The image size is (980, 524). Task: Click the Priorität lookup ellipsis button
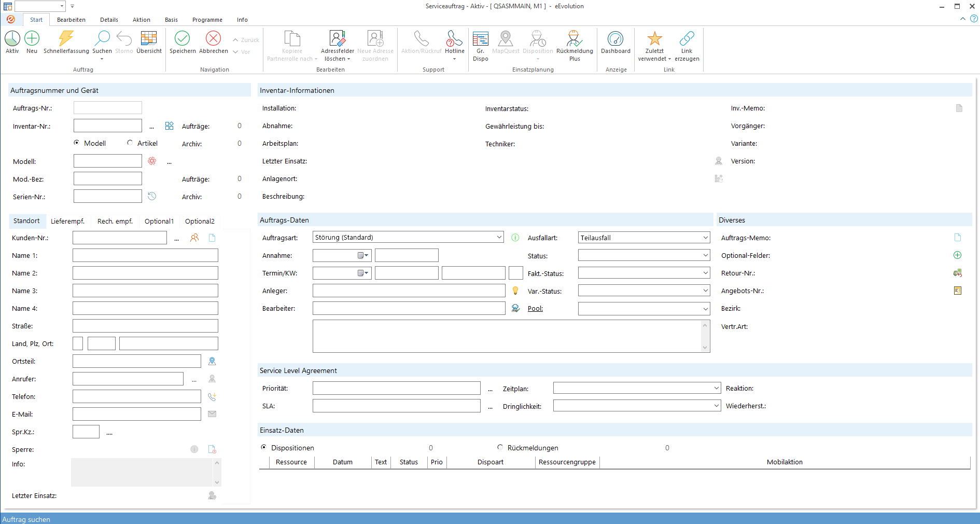pyautogui.click(x=490, y=389)
